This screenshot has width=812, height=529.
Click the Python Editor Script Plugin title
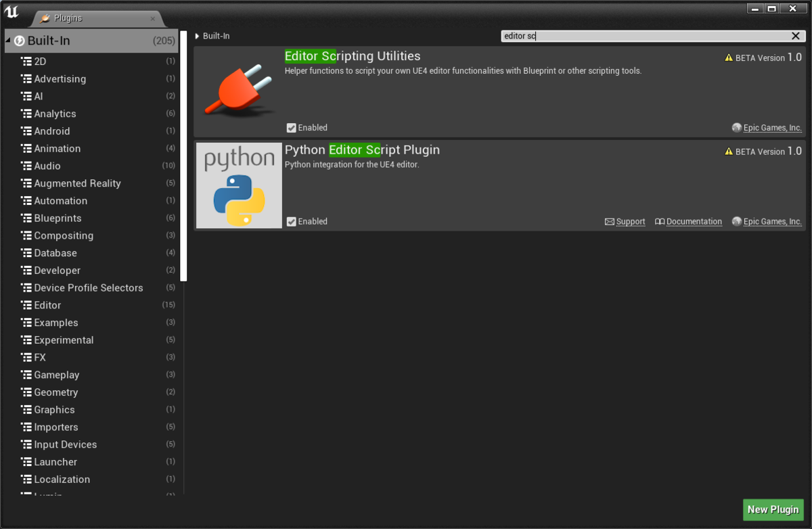[362, 149]
